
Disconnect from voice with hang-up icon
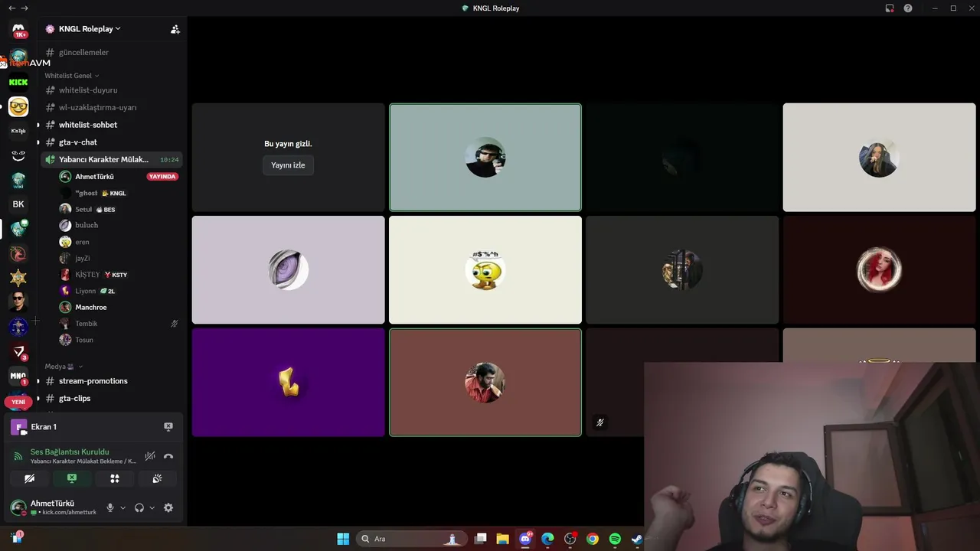coord(168,456)
